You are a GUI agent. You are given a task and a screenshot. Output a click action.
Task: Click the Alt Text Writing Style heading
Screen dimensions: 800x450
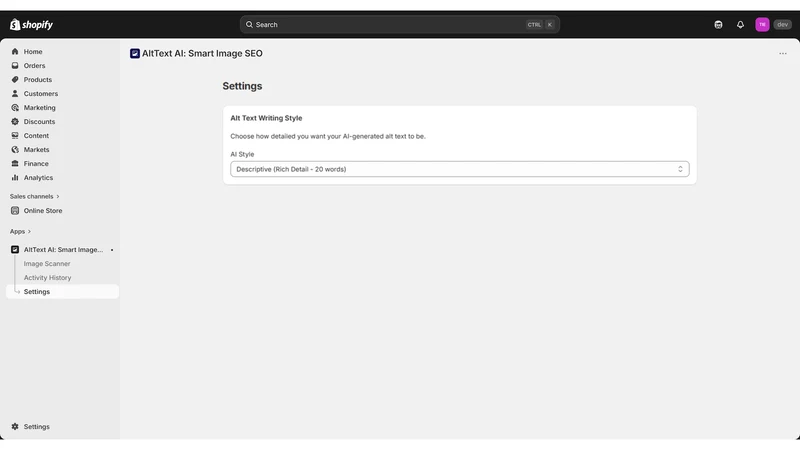point(266,118)
